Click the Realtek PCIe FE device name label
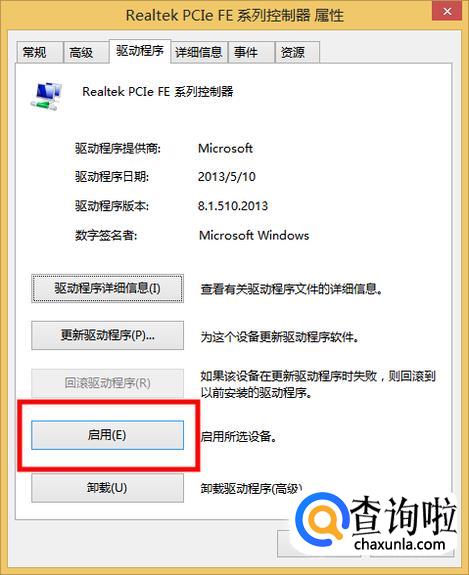The image size is (469, 575). [x=158, y=92]
